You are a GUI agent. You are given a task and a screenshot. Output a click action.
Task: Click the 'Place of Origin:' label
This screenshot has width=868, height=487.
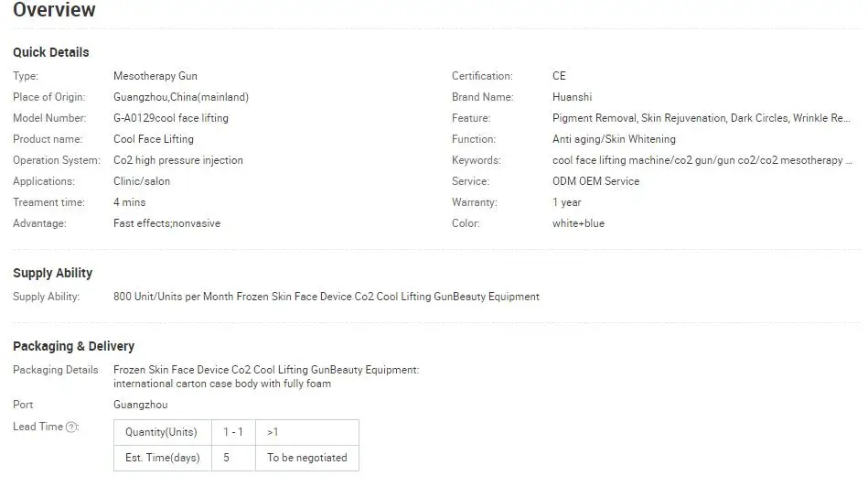click(49, 97)
